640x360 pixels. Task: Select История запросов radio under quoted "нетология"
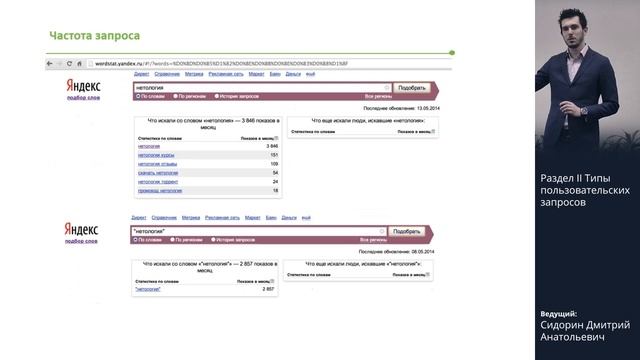point(213,240)
